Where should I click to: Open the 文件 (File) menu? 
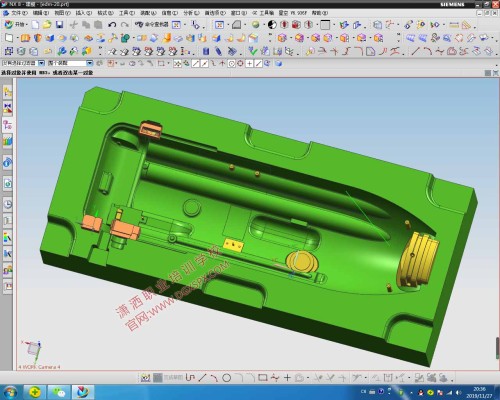tap(17, 13)
